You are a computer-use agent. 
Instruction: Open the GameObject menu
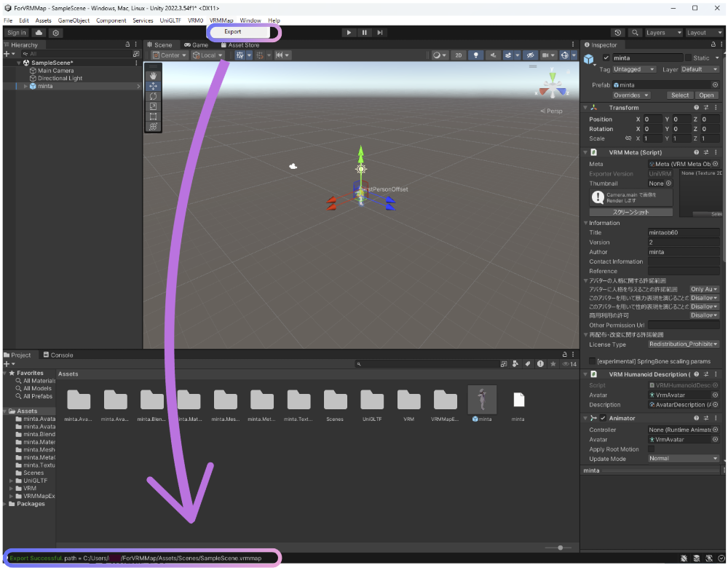74,20
